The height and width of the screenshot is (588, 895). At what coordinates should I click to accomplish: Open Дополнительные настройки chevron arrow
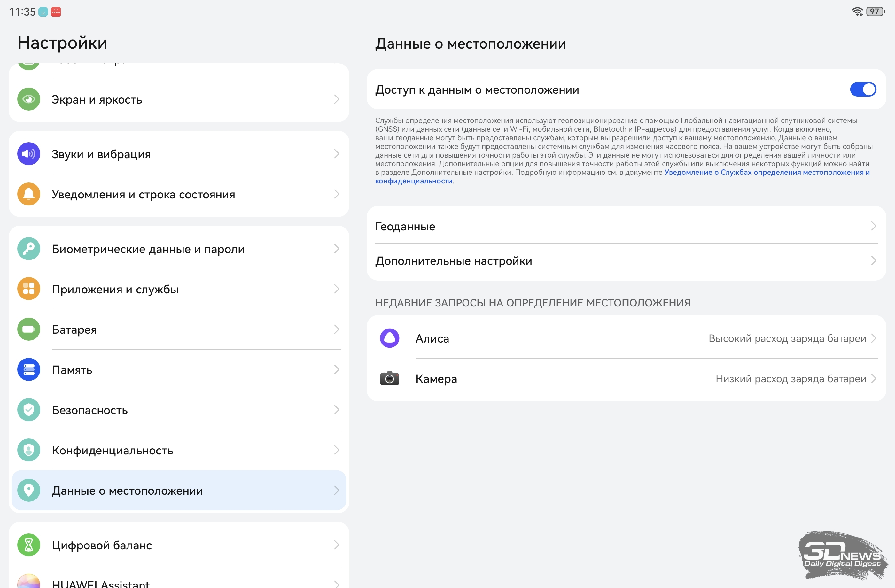(873, 261)
